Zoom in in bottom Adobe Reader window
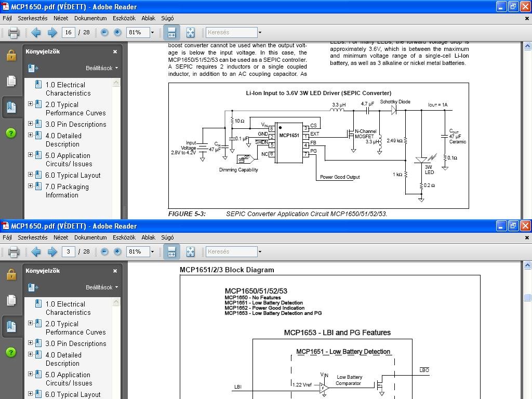Viewport: 532px width, 399px height. tap(117, 252)
